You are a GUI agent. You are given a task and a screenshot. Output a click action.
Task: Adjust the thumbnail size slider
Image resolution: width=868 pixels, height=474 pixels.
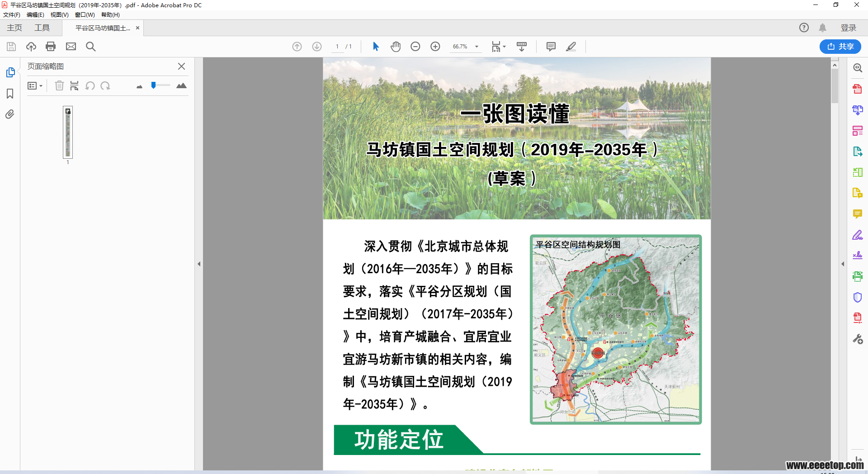pos(160,85)
